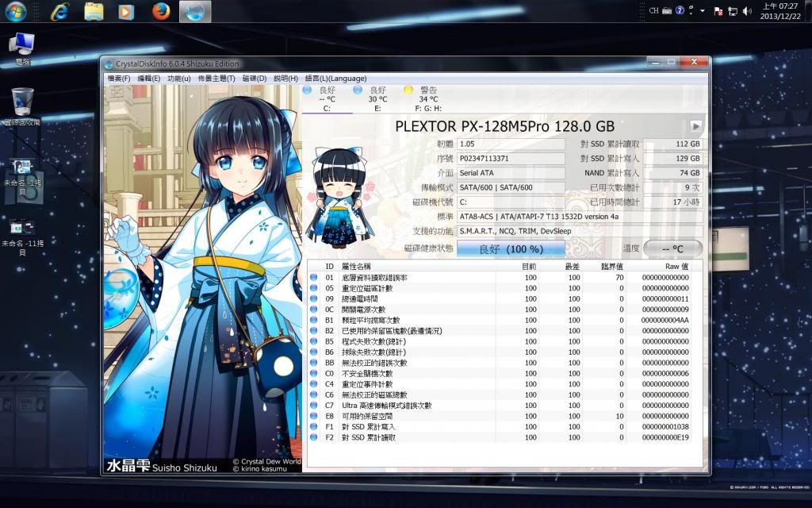Open the network tray icon
Viewport: 812px width, 508px height.
tap(733, 11)
